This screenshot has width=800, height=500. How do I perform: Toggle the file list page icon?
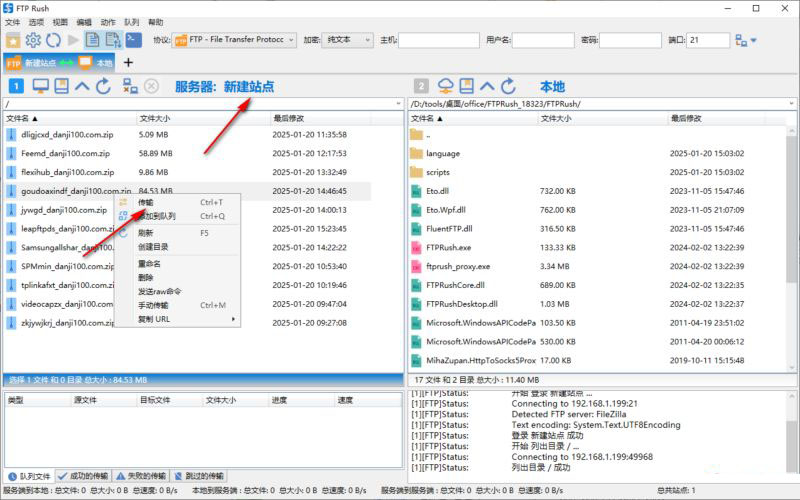[x=92, y=40]
